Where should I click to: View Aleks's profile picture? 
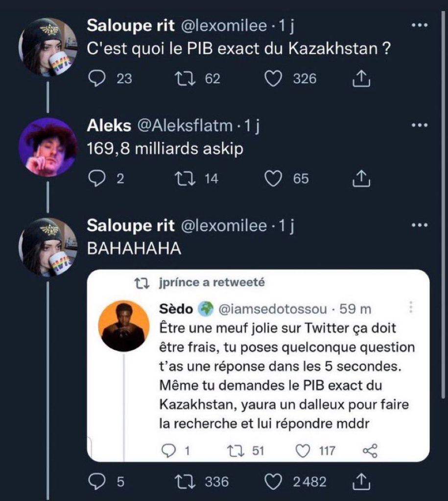pos(47,147)
